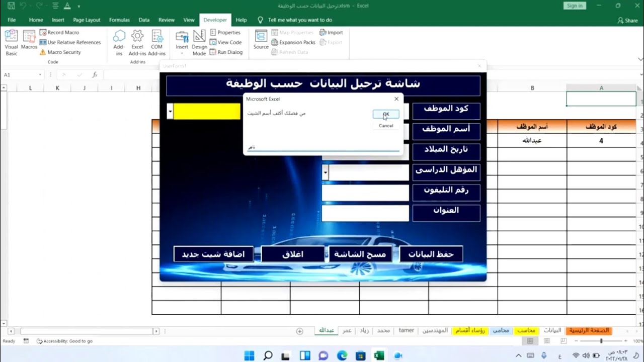This screenshot has height=362, width=644.
Task: Open the Formulas tab
Action: [119, 20]
